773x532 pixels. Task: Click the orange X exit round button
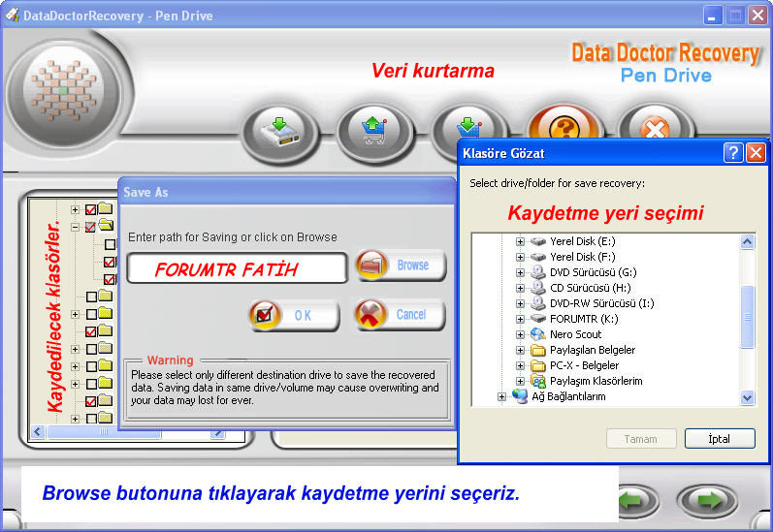pyautogui.click(x=655, y=123)
